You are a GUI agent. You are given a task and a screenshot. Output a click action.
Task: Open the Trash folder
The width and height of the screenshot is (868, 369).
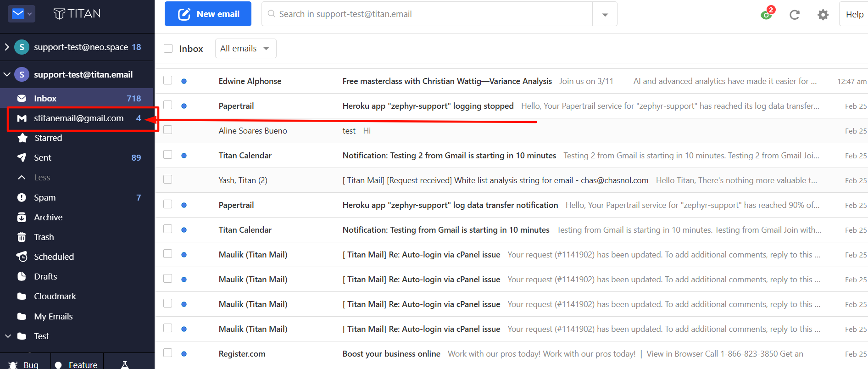[77, 237]
